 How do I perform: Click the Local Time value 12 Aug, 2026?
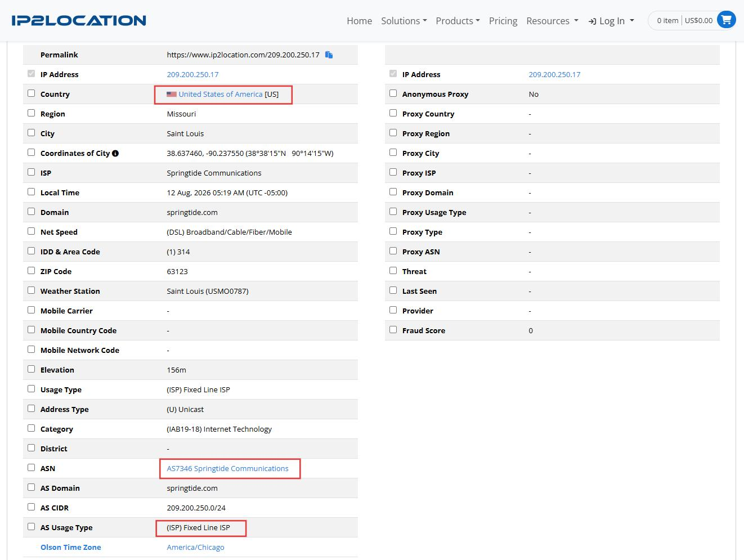coord(227,192)
